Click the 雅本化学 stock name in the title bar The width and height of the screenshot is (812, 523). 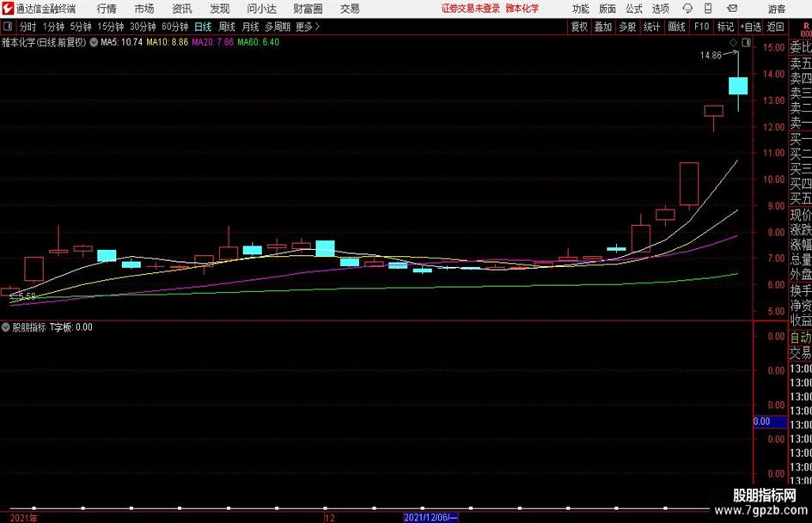pyautogui.click(x=522, y=9)
